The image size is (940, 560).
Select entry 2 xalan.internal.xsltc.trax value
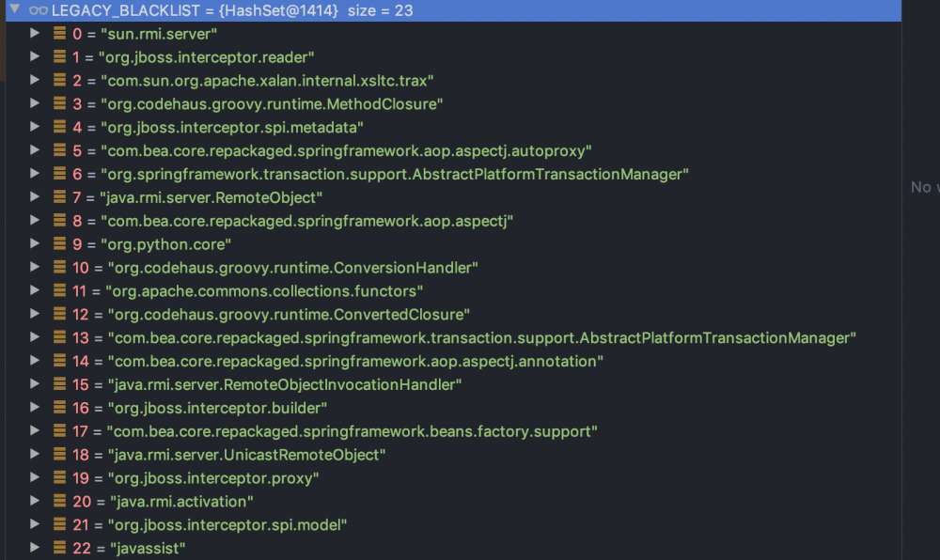click(267, 81)
